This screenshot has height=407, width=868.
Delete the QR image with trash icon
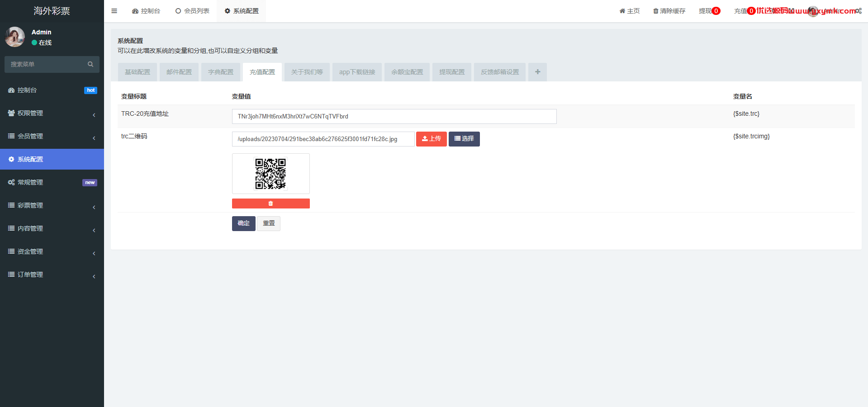coord(270,203)
